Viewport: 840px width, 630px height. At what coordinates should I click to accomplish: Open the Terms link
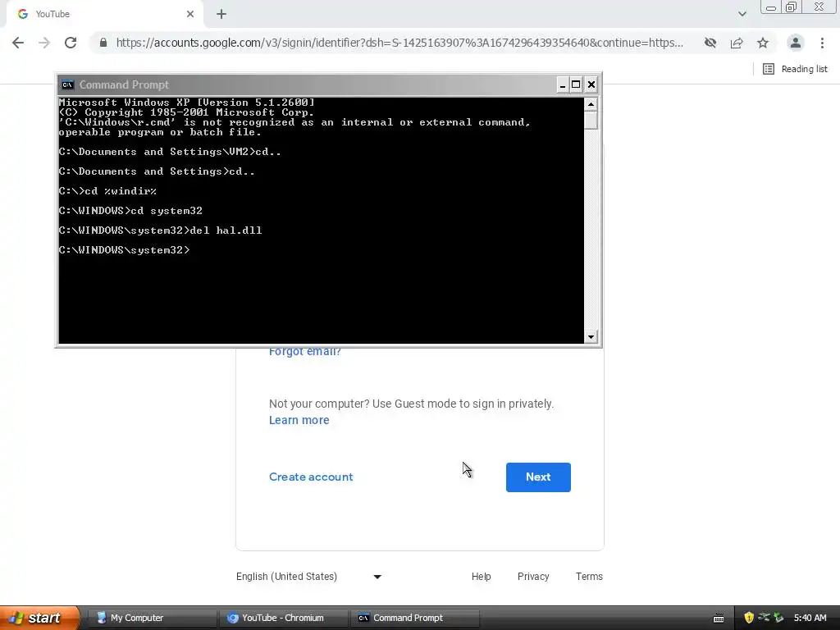point(589,577)
